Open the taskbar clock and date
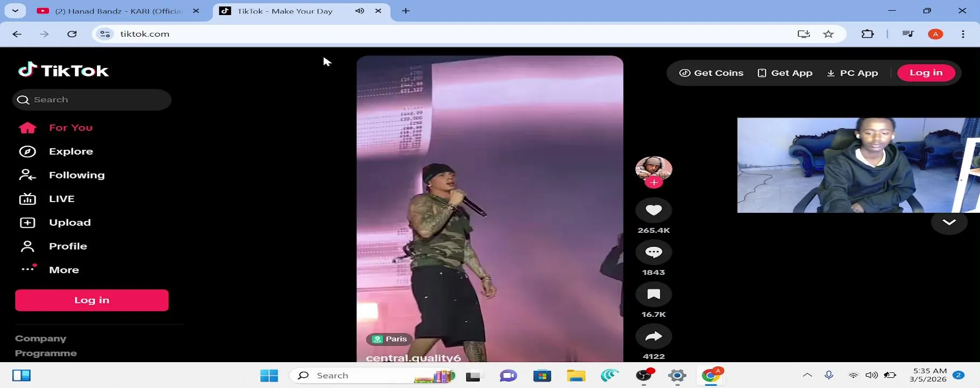Image resolution: width=980 pixels, height=388 pixels. tap(928, 375)
